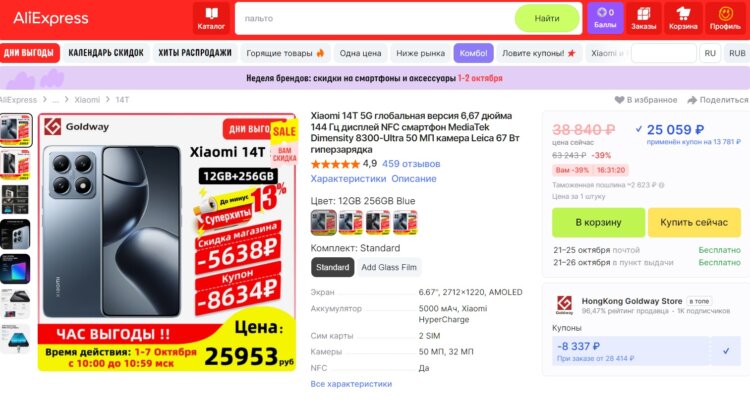Click the search field containing пальто
Viewport: 750px width, 407px height.
(375, 19)
